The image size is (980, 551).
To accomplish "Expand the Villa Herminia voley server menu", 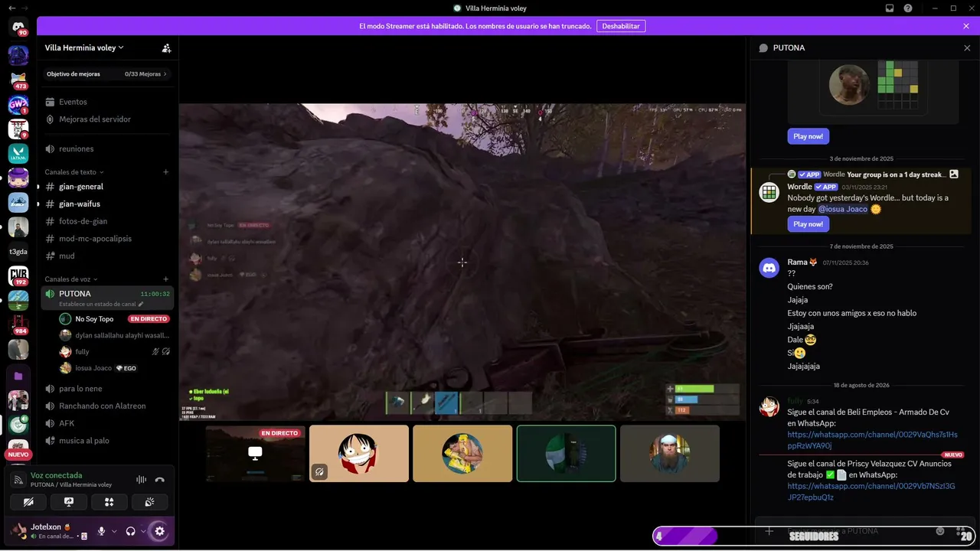I will tap(84, 47).
